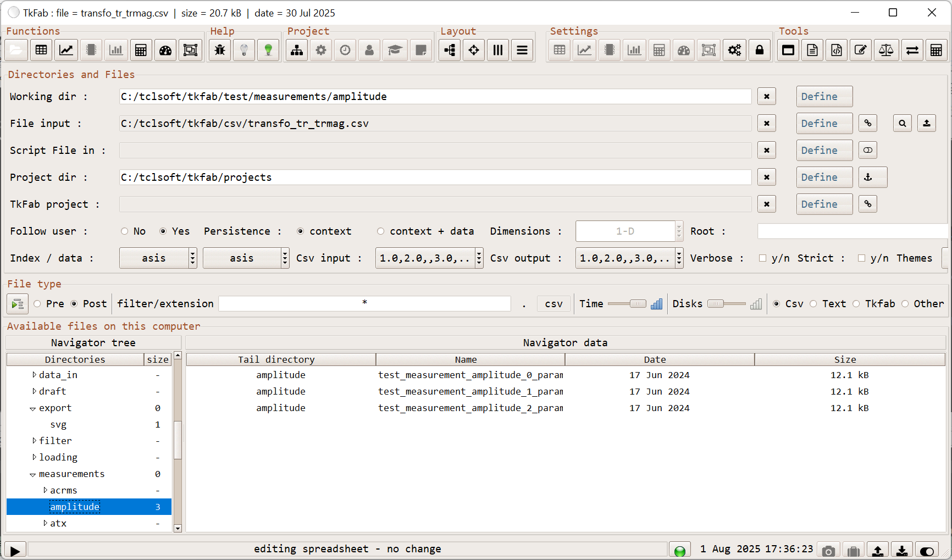Enable the Verbose y/n checkbox
Image resolution: width=952 pixels, height=560 pixels.
[762, 258]
